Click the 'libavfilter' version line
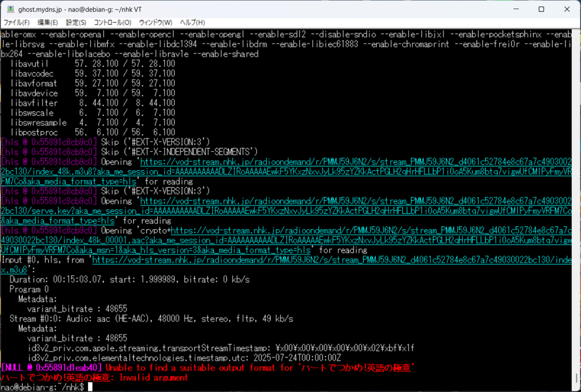Viewport: 581px width, 392px height. coord(92,103)
